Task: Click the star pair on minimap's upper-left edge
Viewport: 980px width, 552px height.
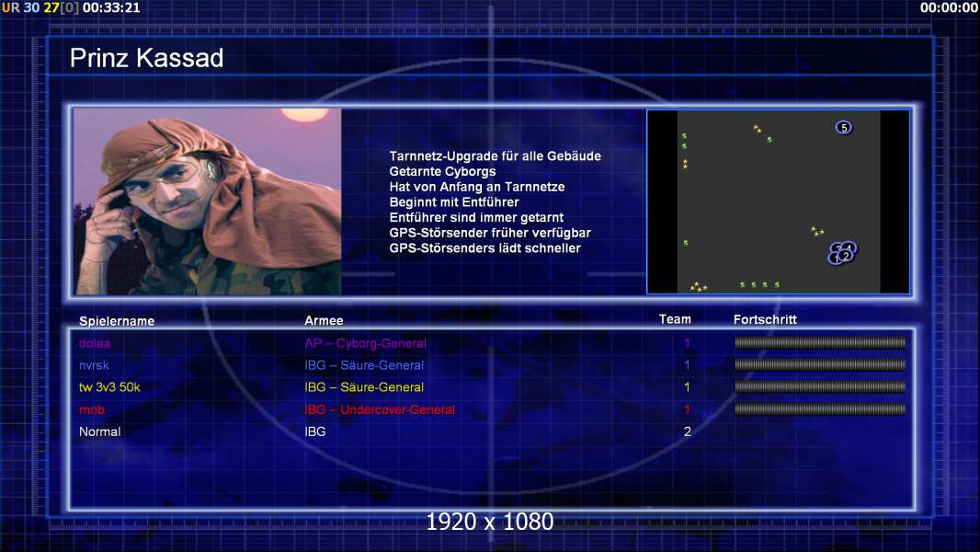Action: [685, 164]
